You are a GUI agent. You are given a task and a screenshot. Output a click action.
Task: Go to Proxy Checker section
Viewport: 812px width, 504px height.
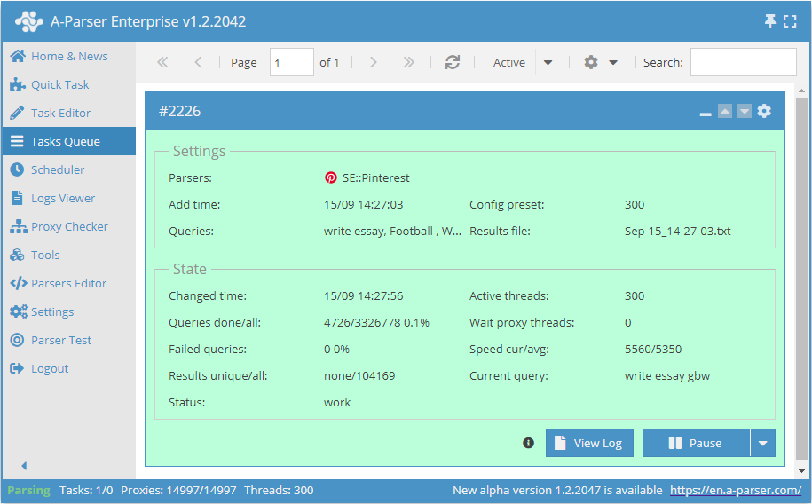point(69,226)
